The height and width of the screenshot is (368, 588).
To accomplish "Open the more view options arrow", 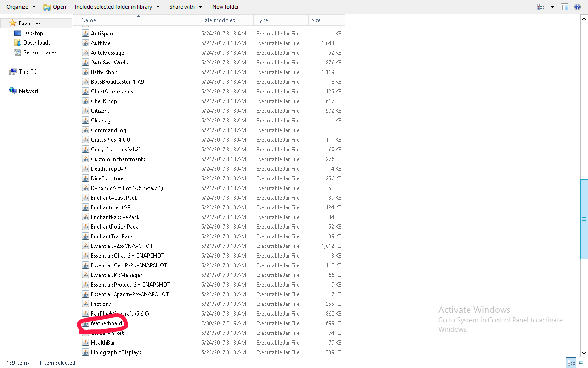I will pos(552,7).
